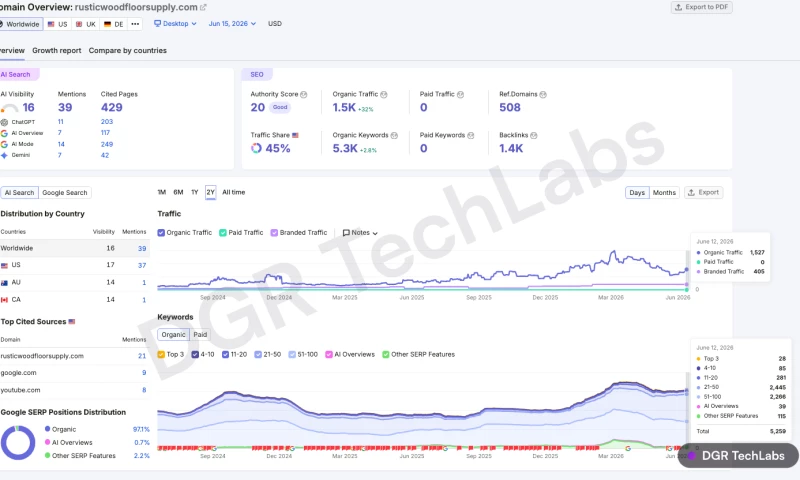Open the 1.4K Backlinks value
This screenshot has width=800, height=480.
click(x=511, y=148)
